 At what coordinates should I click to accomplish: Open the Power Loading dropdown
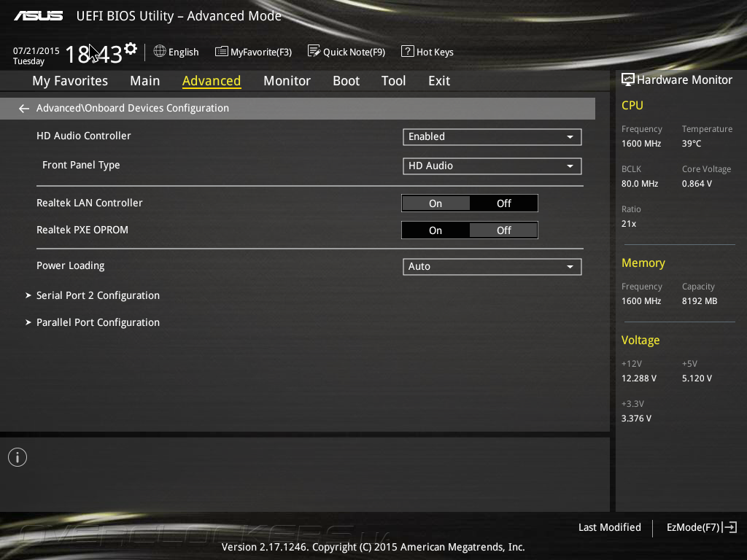(x=492, y=267)
